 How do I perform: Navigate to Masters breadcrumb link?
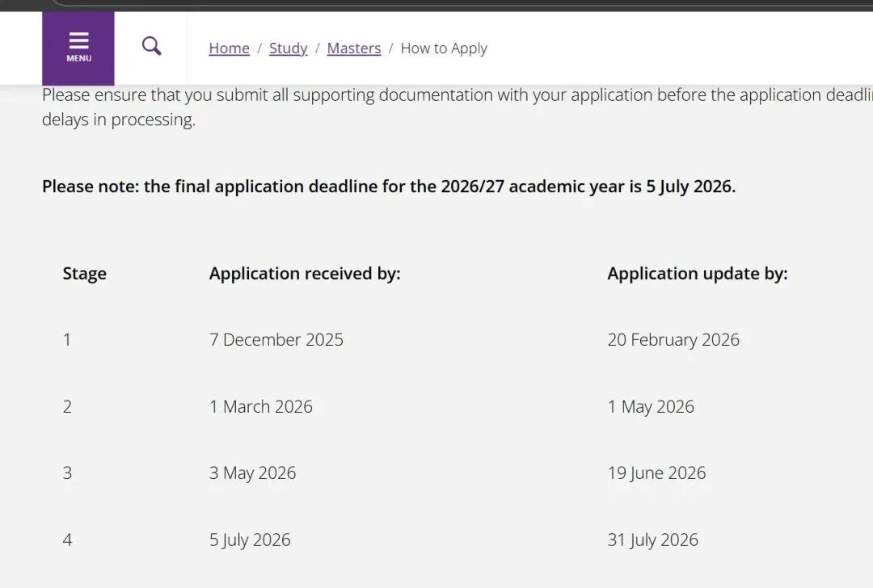tap(353, 48)
